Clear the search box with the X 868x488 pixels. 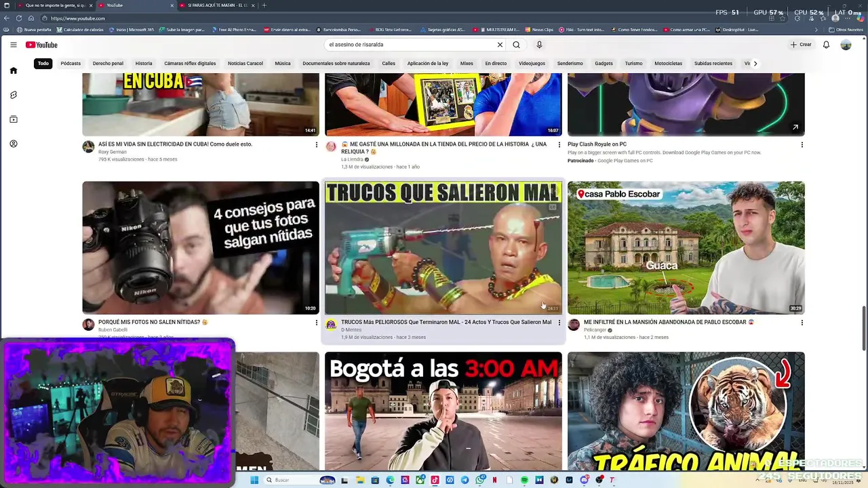click(x=500, y=45)
